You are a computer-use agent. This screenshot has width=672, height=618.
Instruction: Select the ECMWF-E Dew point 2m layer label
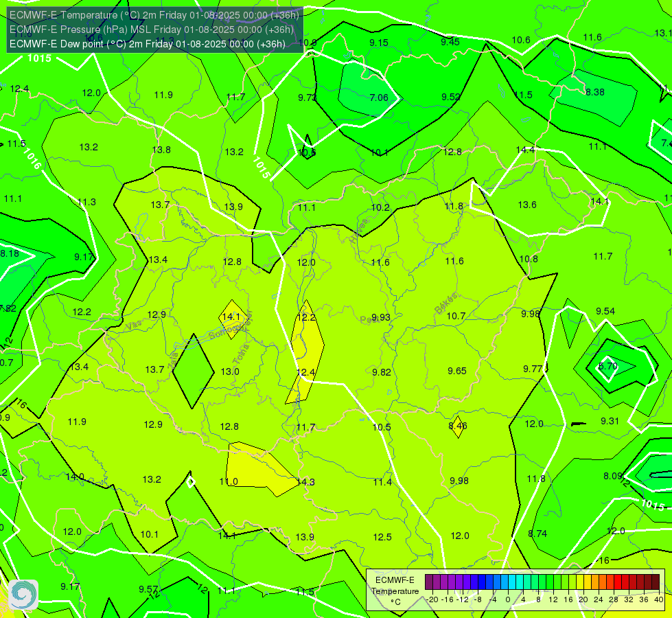pos(148,44)
